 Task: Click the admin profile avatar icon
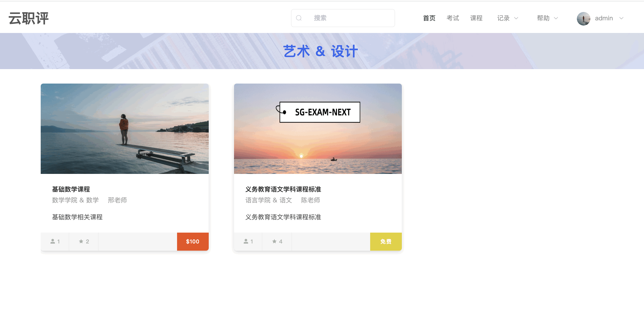click(584, 18)
